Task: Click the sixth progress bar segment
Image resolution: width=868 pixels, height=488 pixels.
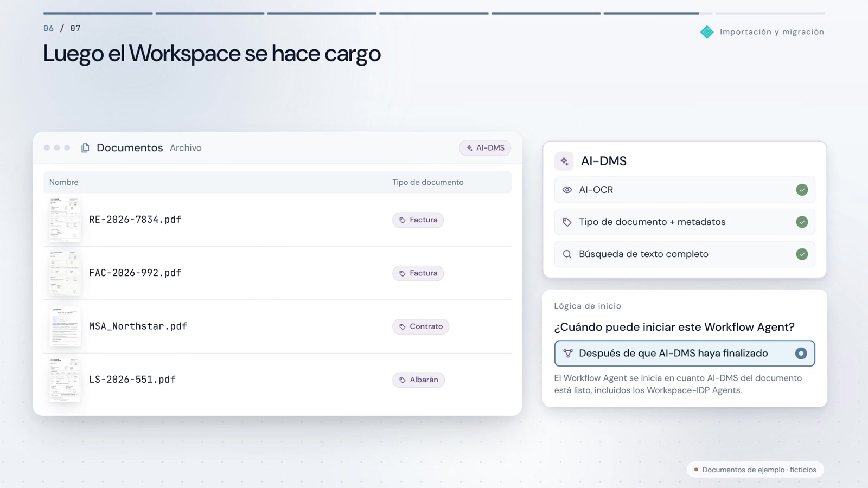Action: coord(658,13)
